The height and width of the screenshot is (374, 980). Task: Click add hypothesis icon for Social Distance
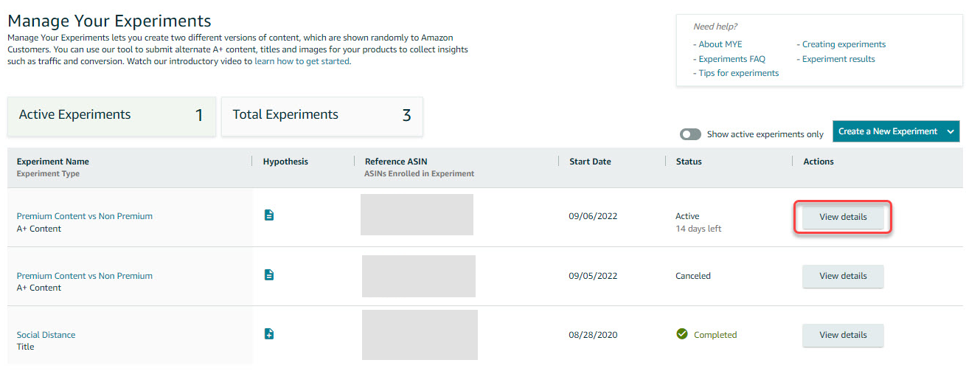coord(269,334)
